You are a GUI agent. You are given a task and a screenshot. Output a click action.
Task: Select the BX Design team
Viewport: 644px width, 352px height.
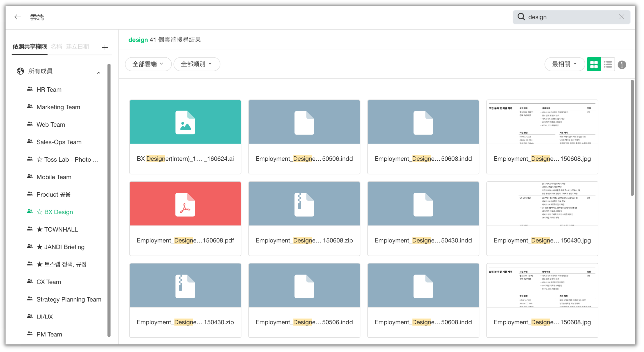click(x=58, y=212)
